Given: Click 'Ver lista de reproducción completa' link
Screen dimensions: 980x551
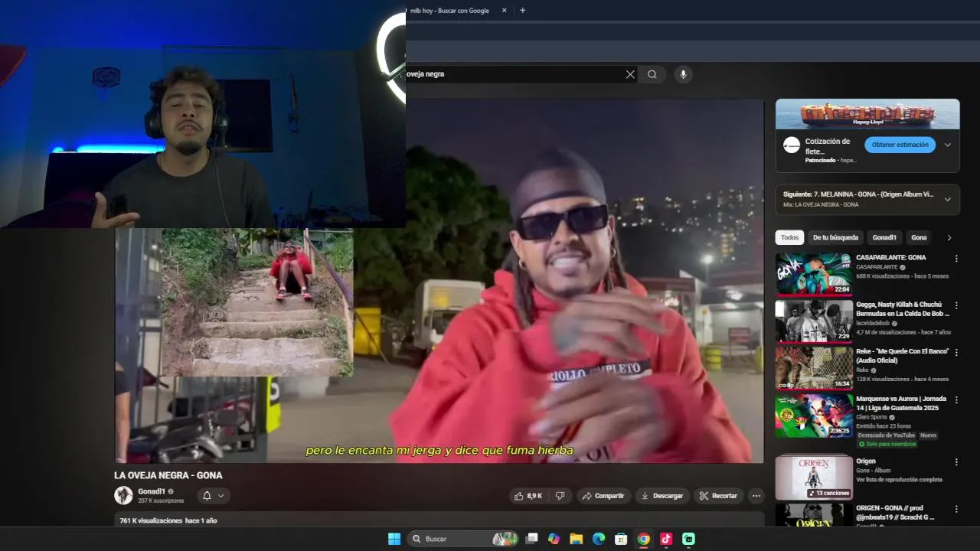Looking at the screenshot, I should (899, 480).
